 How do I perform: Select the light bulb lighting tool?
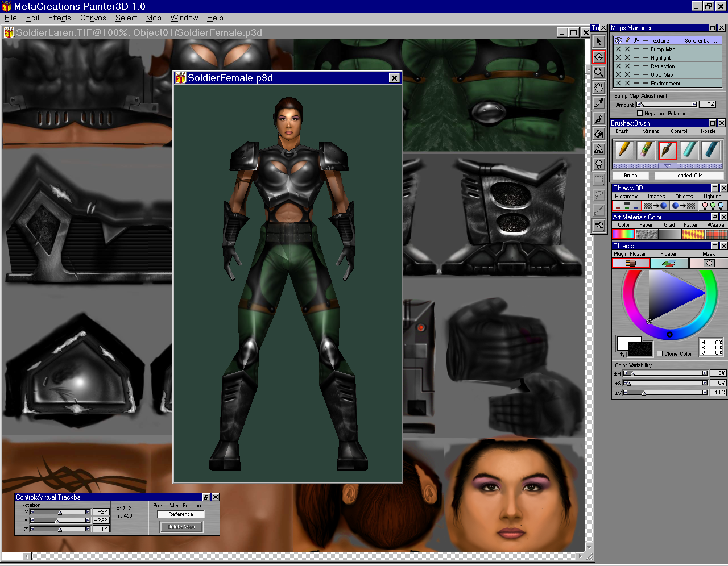pos(599,164)
